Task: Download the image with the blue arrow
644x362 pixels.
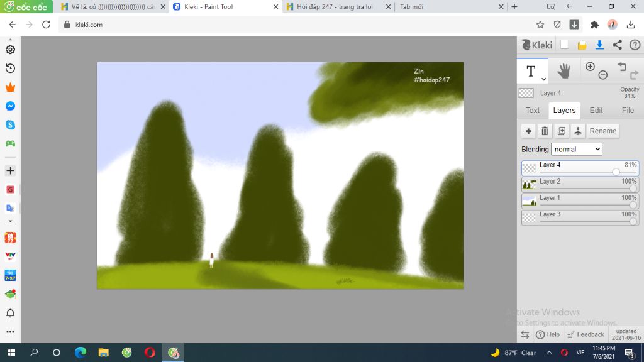Action: [599, 45]
